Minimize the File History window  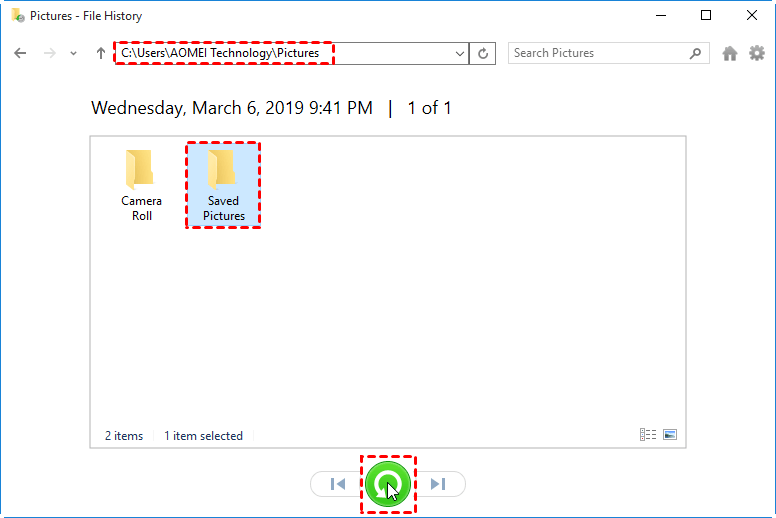point(661,15)
